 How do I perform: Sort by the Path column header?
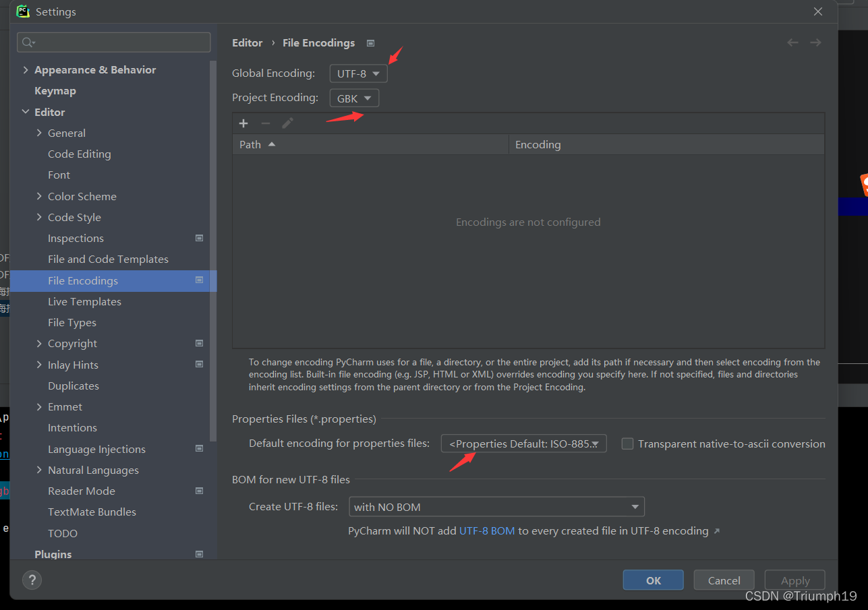pyautogui.click(x=370, y=144)
